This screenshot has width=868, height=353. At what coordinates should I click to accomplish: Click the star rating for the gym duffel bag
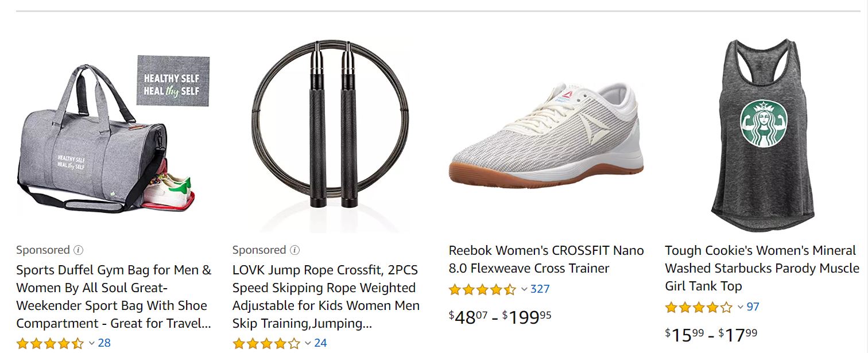[50, 343]
